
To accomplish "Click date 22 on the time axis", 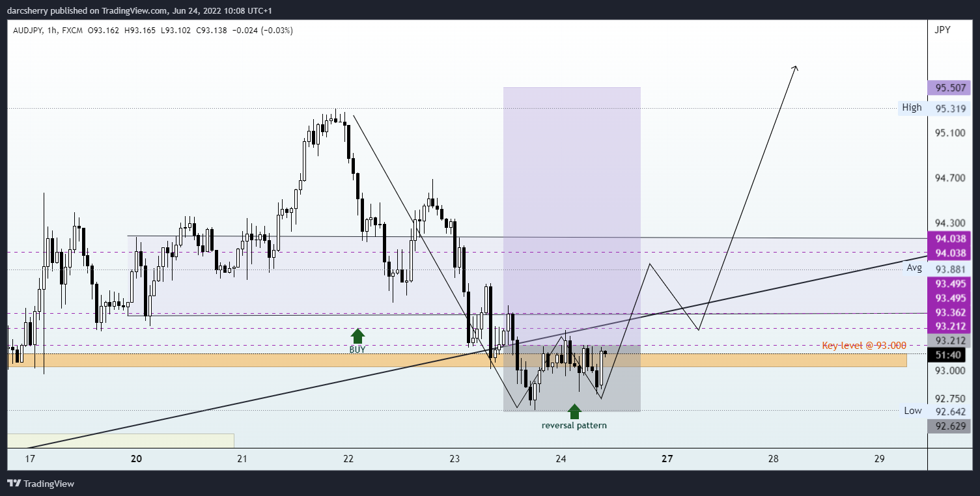I will pos(348,459).
